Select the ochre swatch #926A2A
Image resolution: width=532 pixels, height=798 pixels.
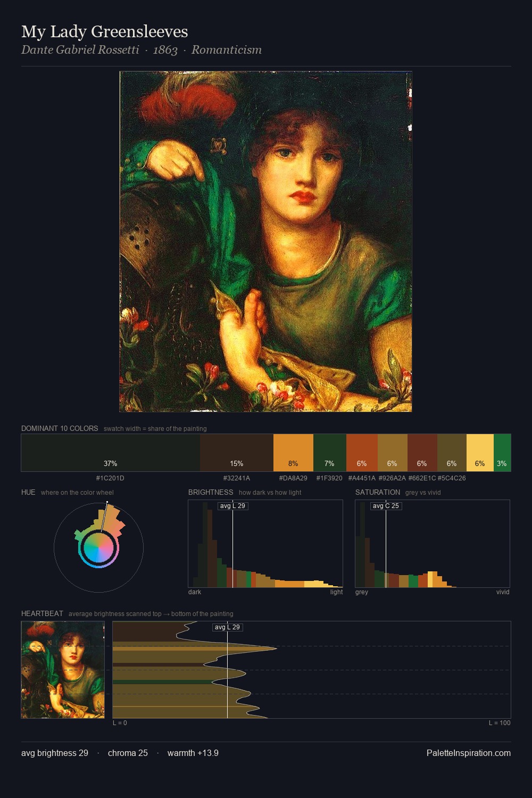[393, 453]
